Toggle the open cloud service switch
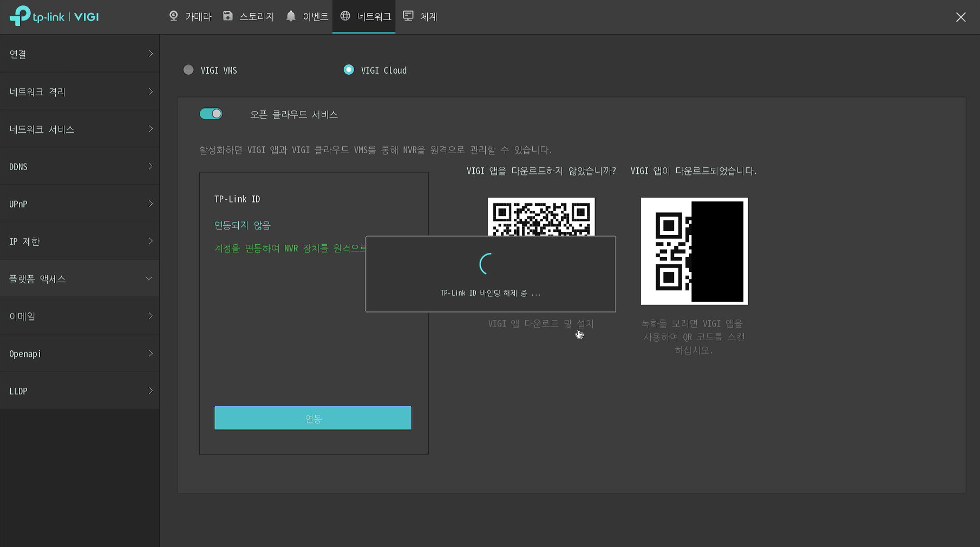Screen dimensions: 980x547 [x=211, y=114]
